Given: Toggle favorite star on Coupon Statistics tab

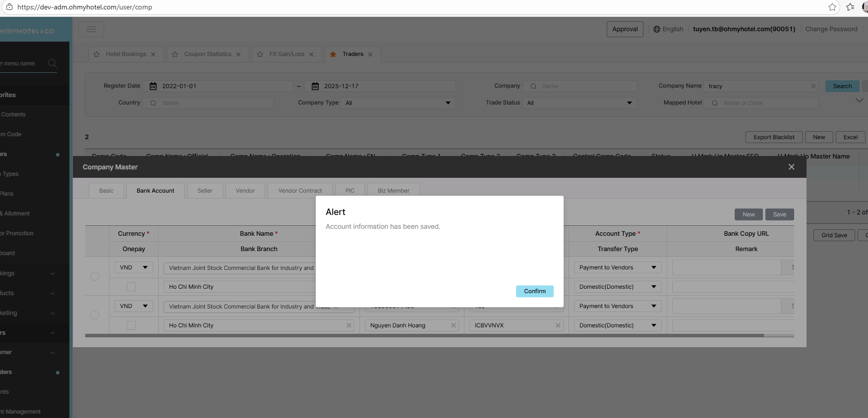Looking at the screenshot, I should pyautogui.click(x=175, y=54).
